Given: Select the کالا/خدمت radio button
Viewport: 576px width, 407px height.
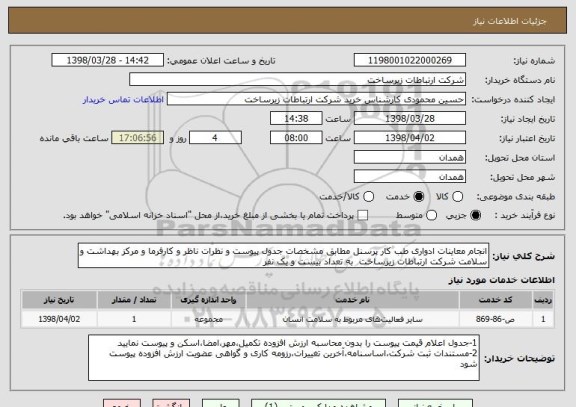Looking at the screenshot, I should point(368,197).
